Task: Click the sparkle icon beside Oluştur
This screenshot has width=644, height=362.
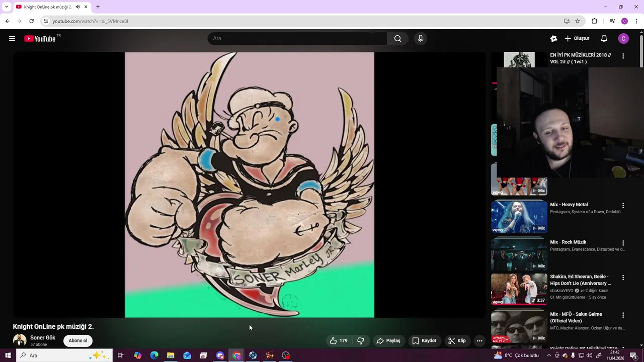Action: pos(553,39)
